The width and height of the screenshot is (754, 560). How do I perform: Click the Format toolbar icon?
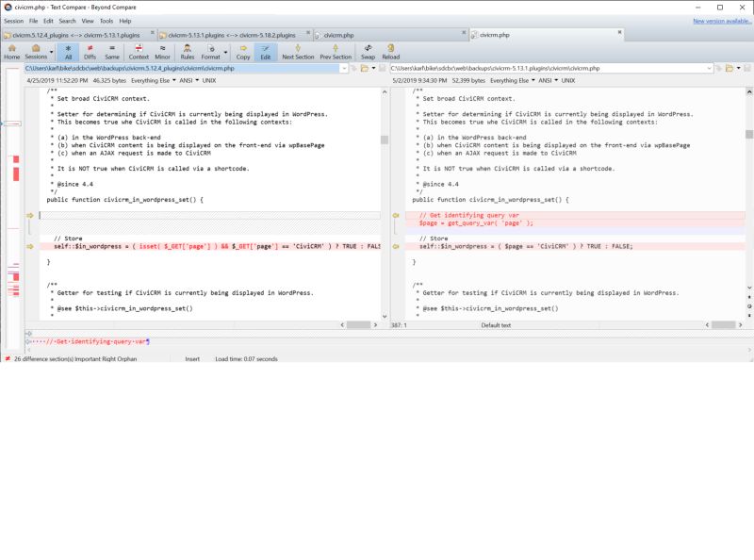210,52
